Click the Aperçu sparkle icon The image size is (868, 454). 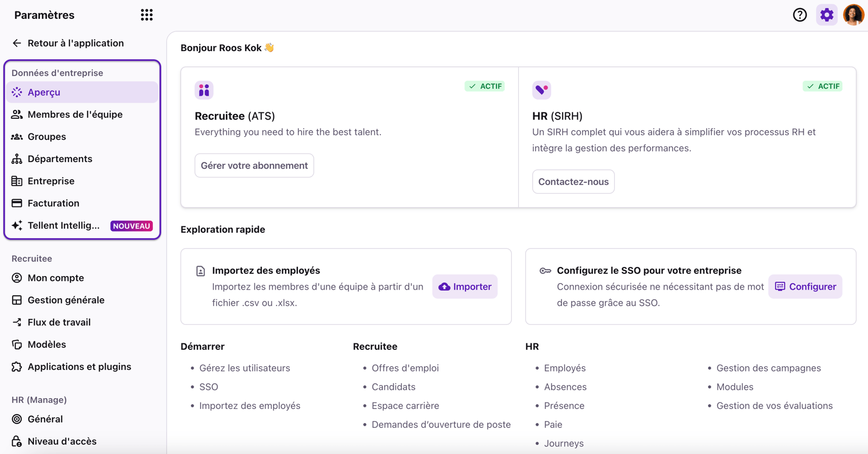(x=17, y=92)
